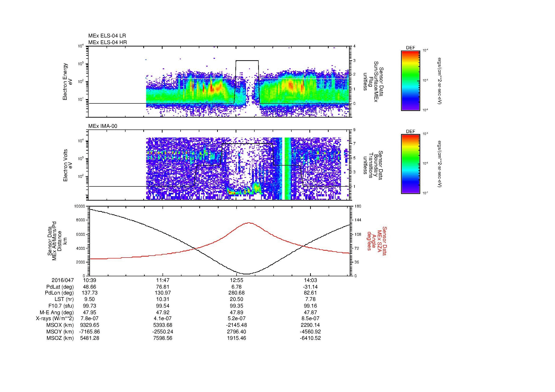The height and width of the screenshot is (392, 555).
Task: Click the flag step plateau at value 3
Action: [x=247, y=61]
